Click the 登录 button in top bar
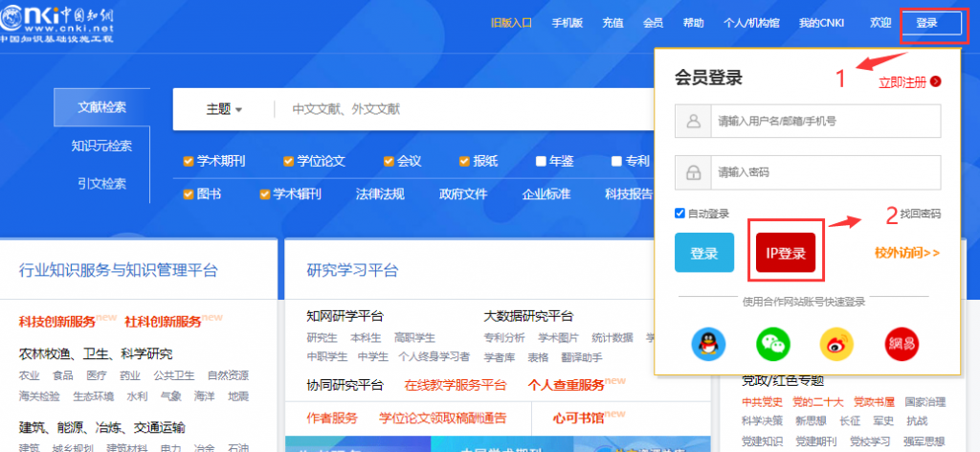Viewport: 980px width, 452px height. pos(931,24)
